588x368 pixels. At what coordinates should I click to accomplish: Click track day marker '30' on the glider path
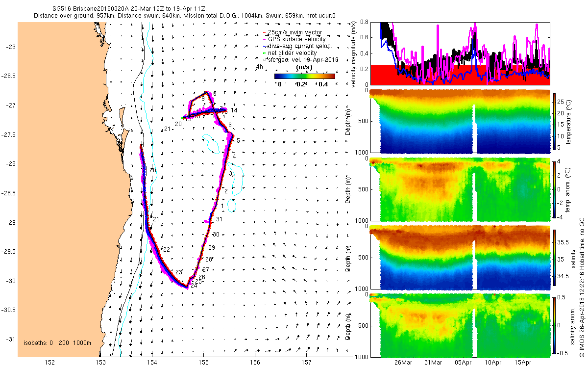[216, 234]
